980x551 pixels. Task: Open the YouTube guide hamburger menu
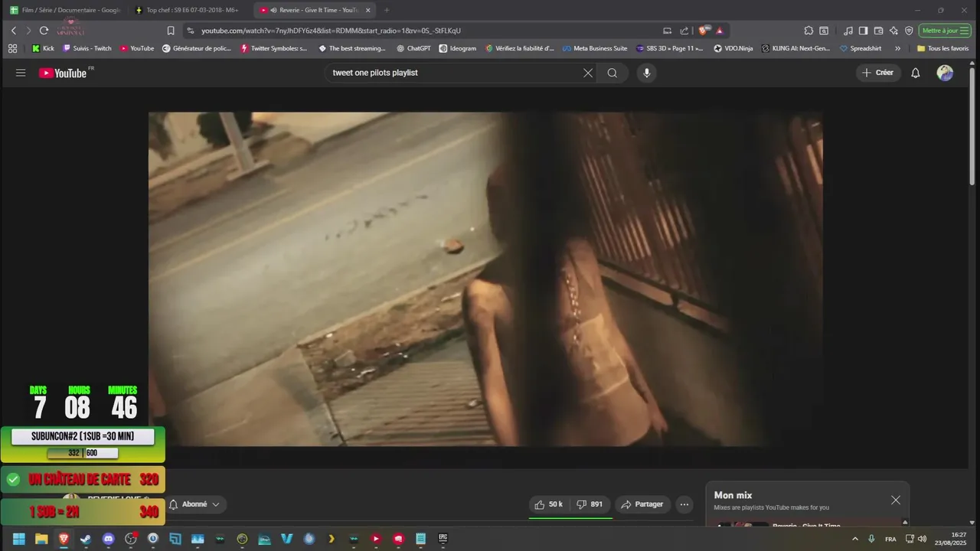coord(21,73)
